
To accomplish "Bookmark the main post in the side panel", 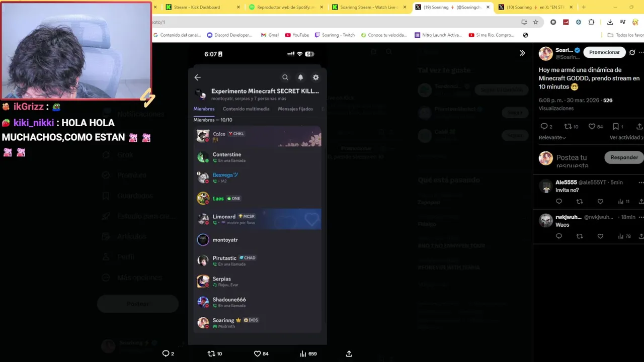I will click(615, 127).
